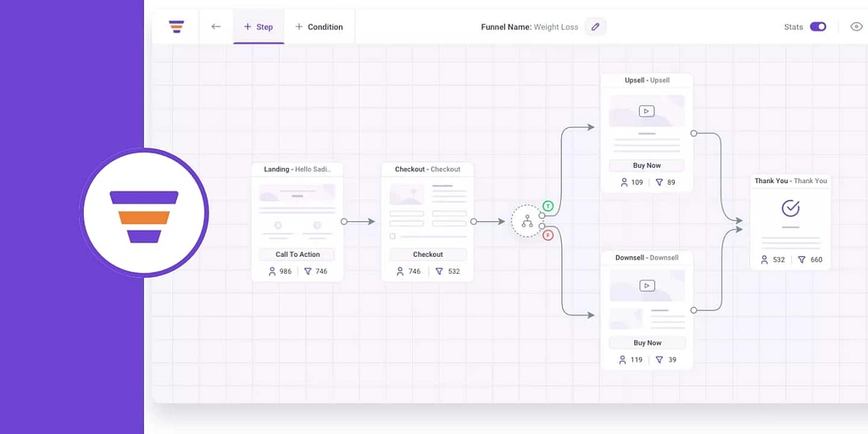Screen dimensions: 868x434
Task: Click the Upsell card's output connector
Action: pos(693,133)
